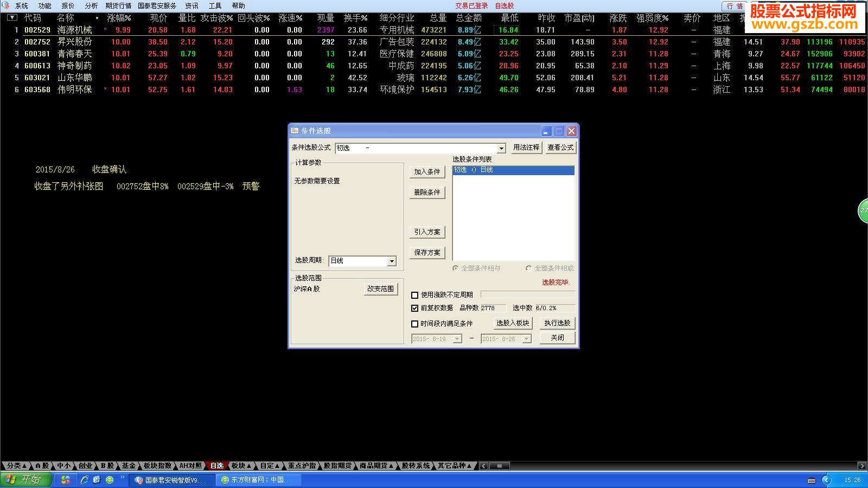
Task: Click the 保存方案 button
Action: [427, 253]
